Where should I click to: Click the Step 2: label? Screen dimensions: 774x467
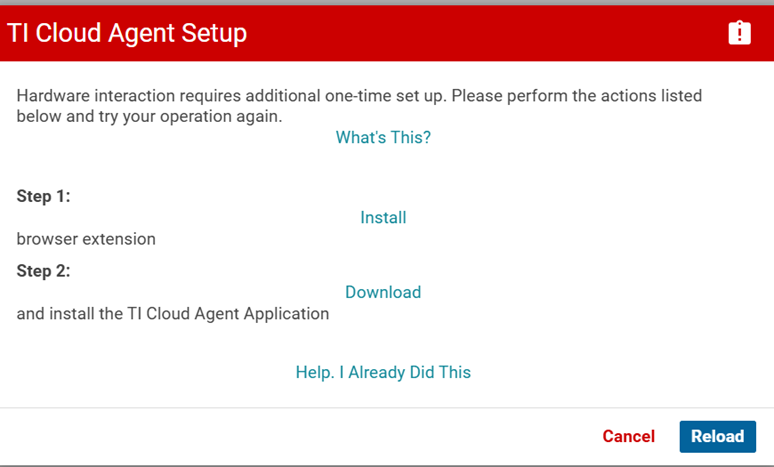(x=43, y=271)
